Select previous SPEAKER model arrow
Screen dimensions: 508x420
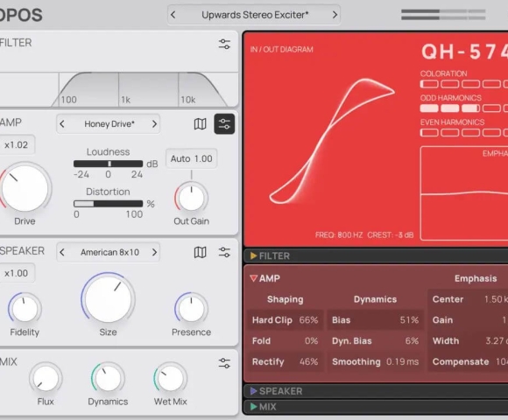(x=62, y=252)
